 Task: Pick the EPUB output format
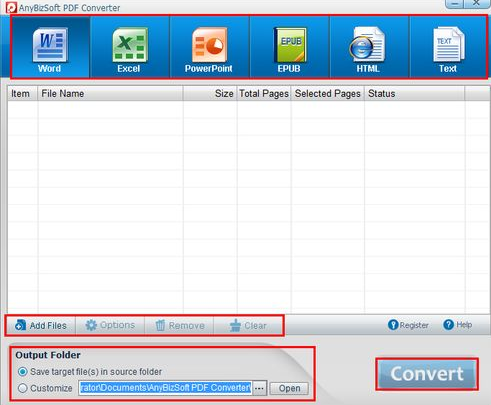289,47
